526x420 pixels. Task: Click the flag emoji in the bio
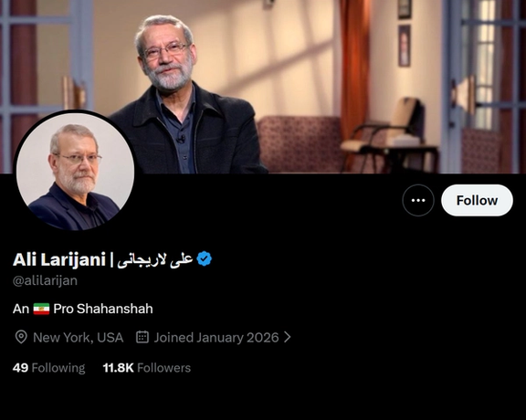pyautogui.click(x=41, y=309)
